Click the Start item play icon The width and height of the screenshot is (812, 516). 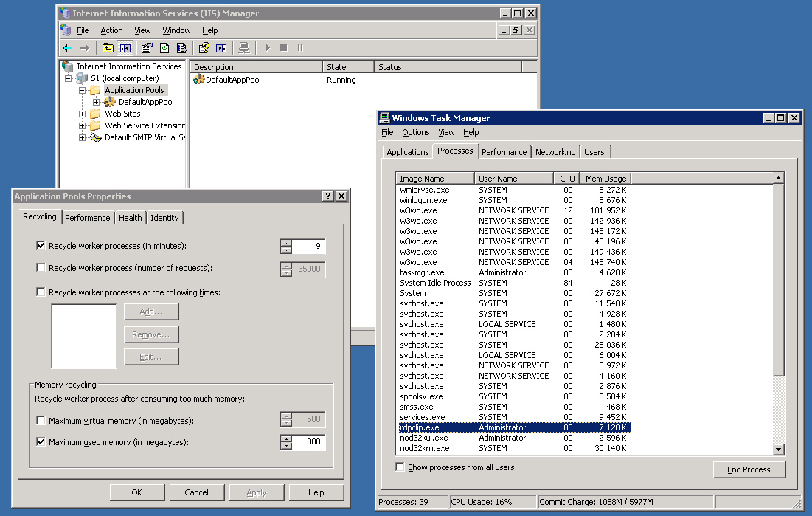point(267,48)
